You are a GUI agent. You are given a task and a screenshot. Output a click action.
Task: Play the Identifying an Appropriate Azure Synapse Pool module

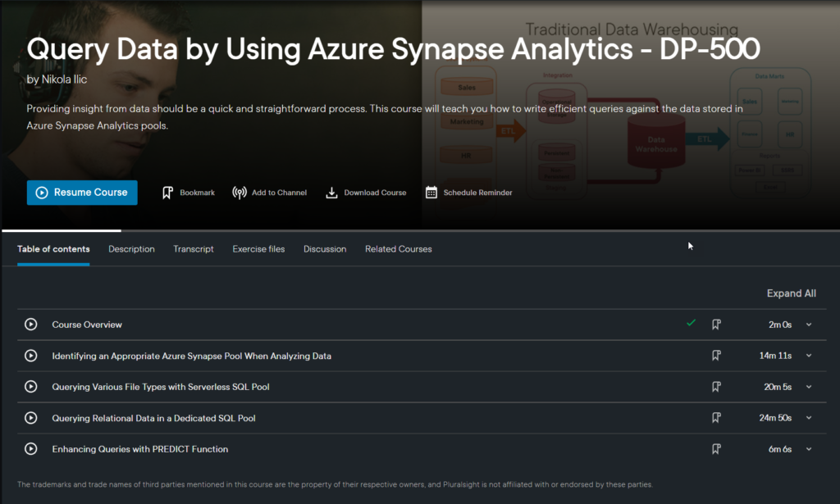pyautogui.click(x=31, y=356)
